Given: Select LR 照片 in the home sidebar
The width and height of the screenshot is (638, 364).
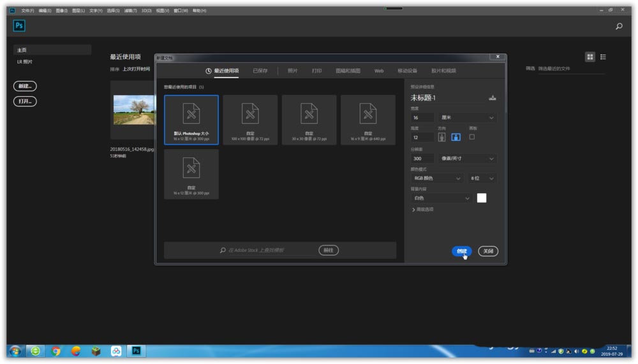Looking at the screenshot, I should (x=25, y=62).
